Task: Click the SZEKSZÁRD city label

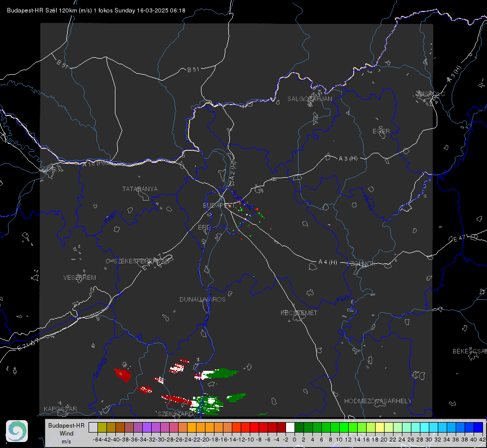Action: (176, 414)
